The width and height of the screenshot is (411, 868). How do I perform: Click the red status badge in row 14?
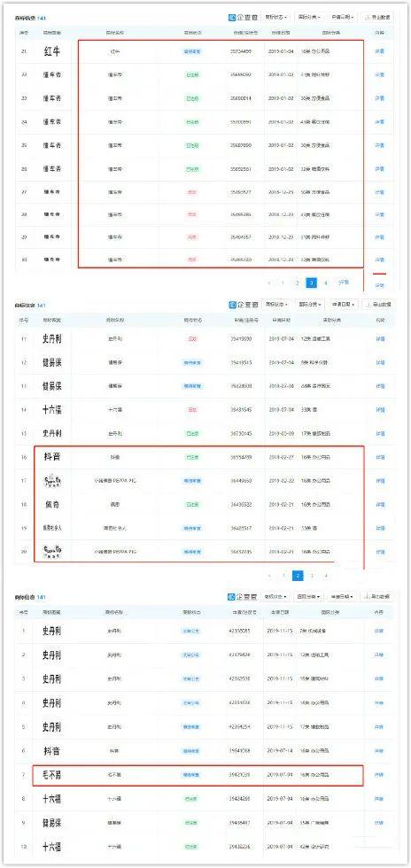pos(192,409)
